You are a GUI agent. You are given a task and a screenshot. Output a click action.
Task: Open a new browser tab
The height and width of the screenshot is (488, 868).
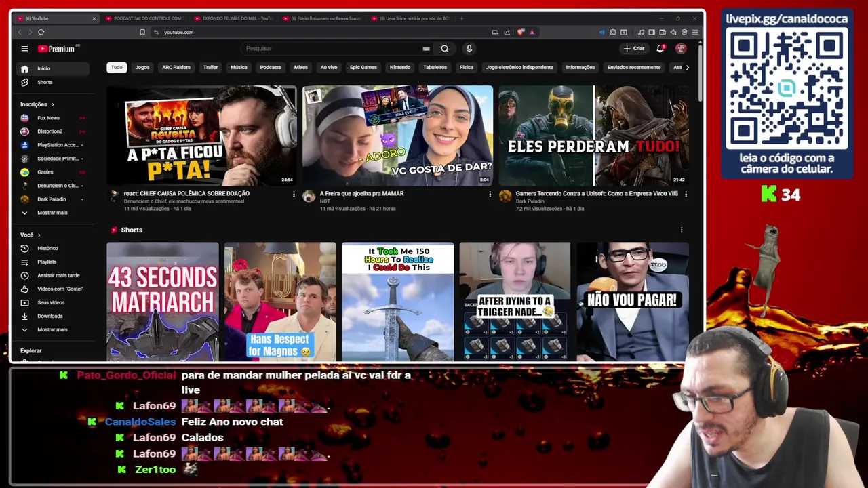462,18
